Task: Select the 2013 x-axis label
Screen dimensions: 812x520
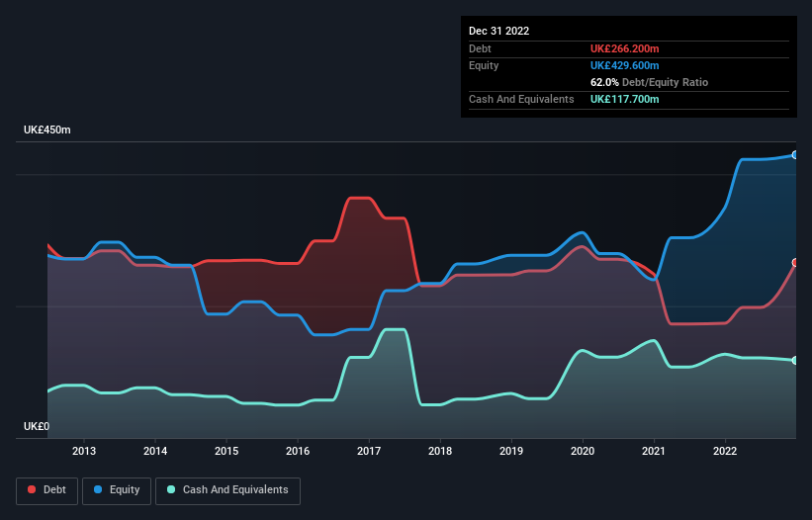Action: 84,451
